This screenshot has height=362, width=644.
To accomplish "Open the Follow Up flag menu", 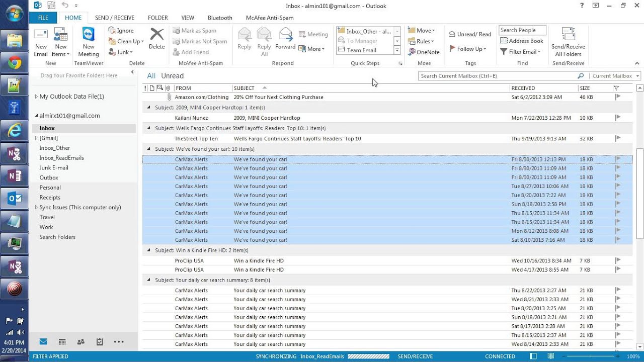I will [467, 49].
